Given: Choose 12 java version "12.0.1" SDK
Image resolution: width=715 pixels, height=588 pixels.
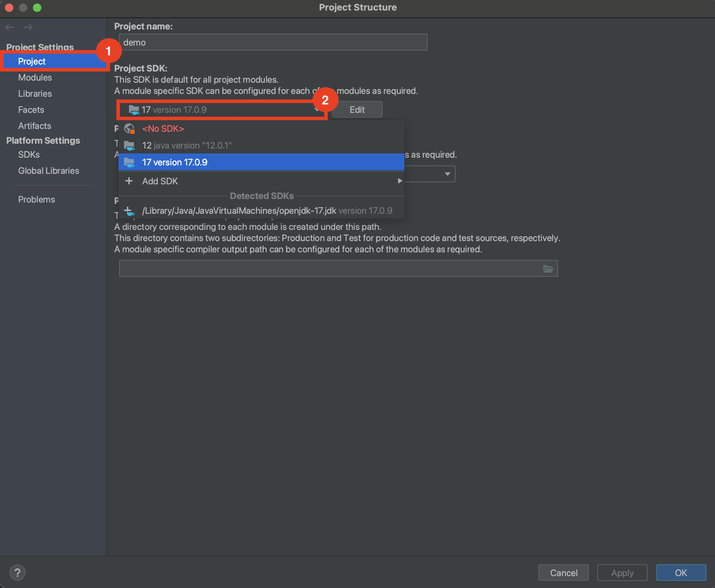Looking at the screenshot, I should [x=187, y=145].
